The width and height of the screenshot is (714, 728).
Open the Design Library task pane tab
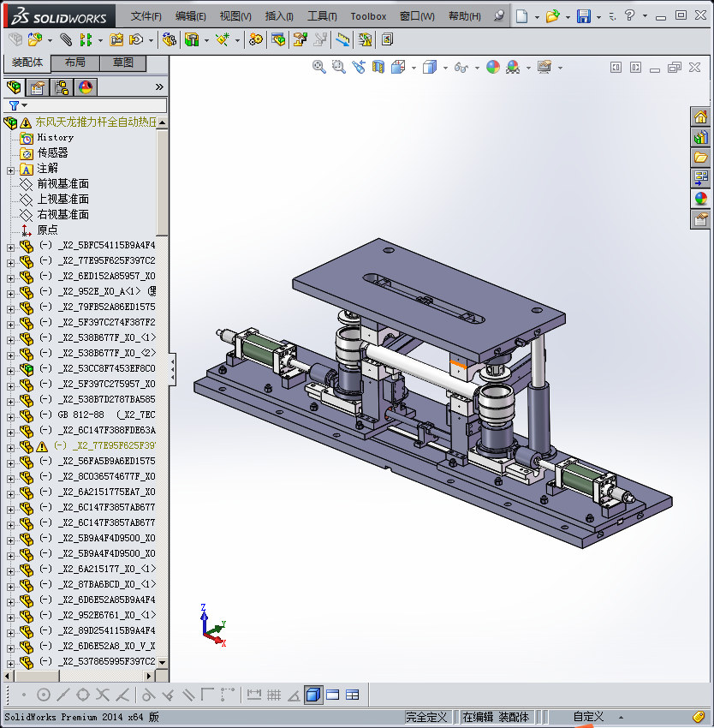(700, 137)
